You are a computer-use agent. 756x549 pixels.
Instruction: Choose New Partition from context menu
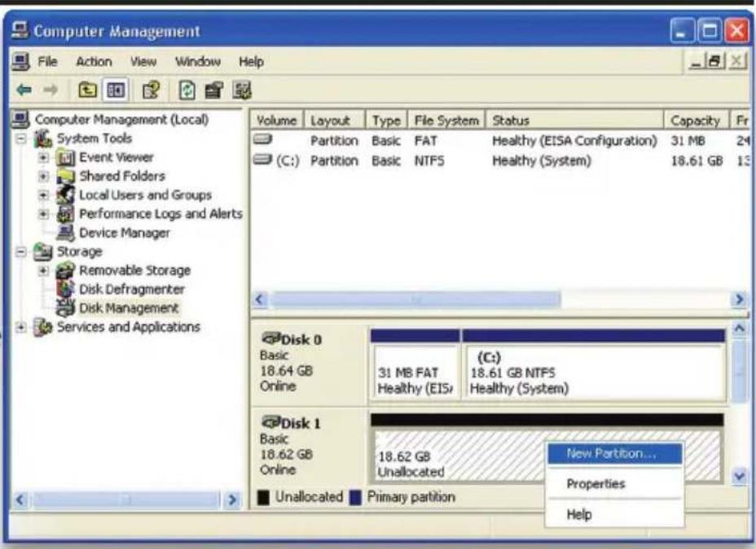coord(615,454)
